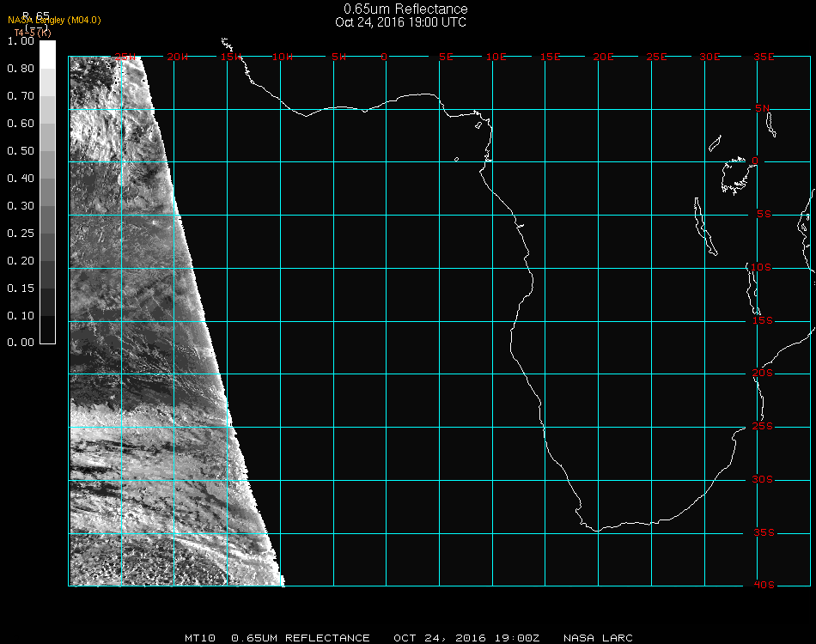Click the "0.65UM REFLECTANCE" footer caption
The height and width of the screenshot is (644, 816).
[x=301, y=638]
